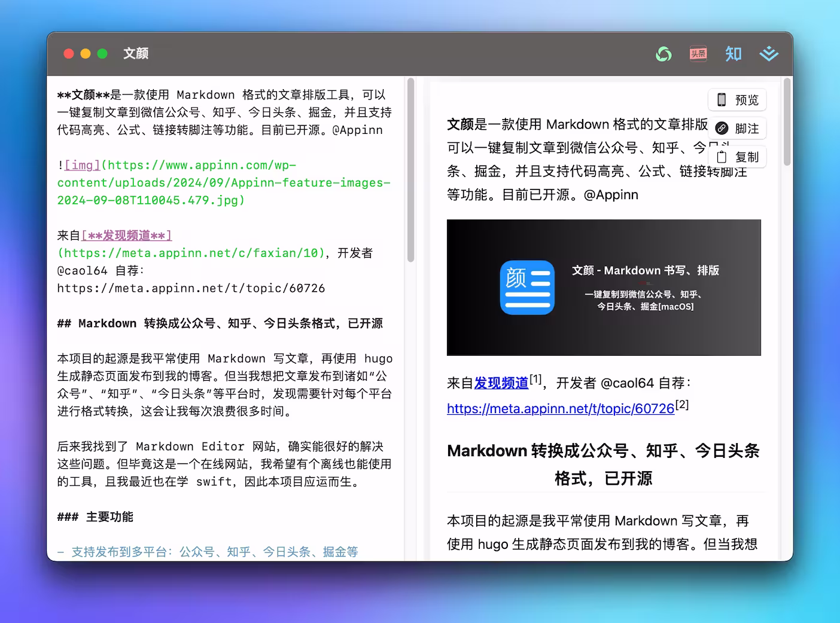This screenshot has height=623, width=840.
Task: Minimize the window with yellow button
Action: (x=86, y=54)
